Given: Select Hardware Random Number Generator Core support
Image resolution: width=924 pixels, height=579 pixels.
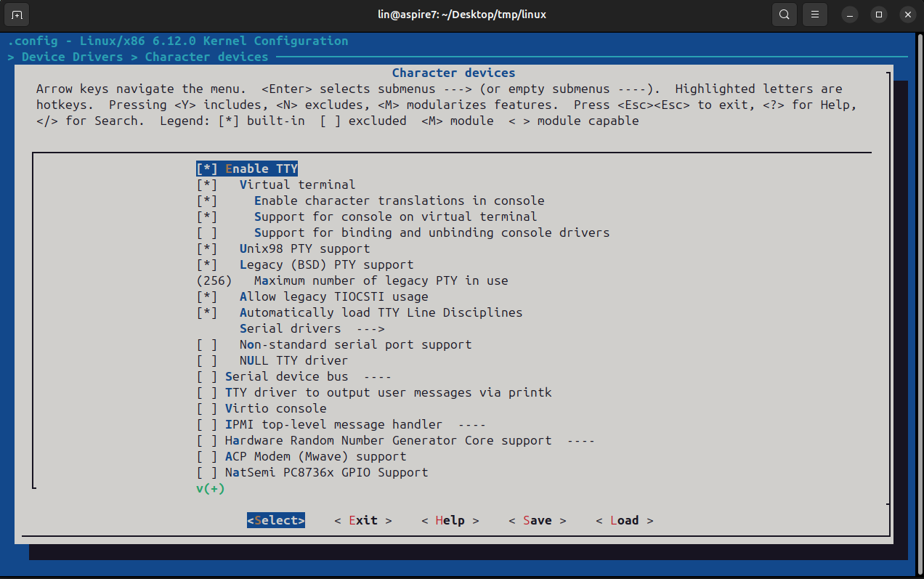Looking at the screenshot, I should coord(396,440).
